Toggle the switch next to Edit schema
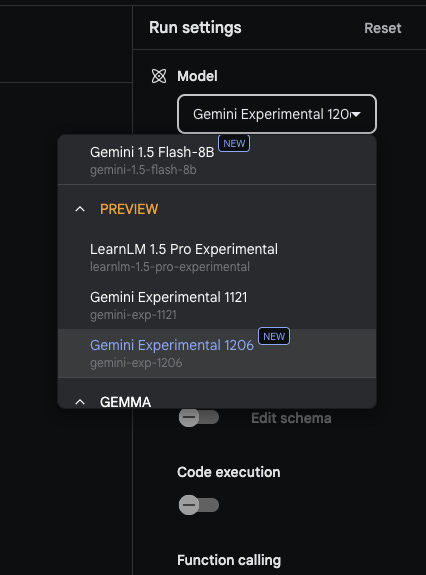Image resolution: width=426 pixels, height=575 pixels. pyautogui.click(x=198, y=417)
